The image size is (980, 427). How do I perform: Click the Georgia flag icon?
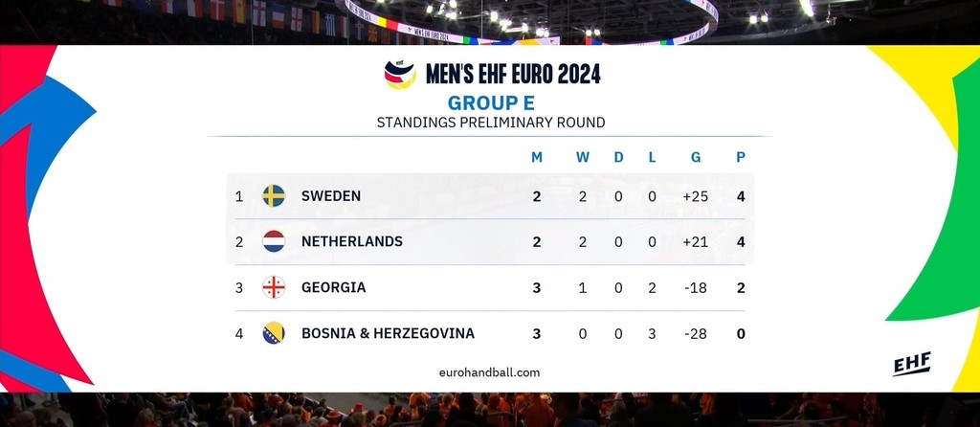(x=274, y=287)
